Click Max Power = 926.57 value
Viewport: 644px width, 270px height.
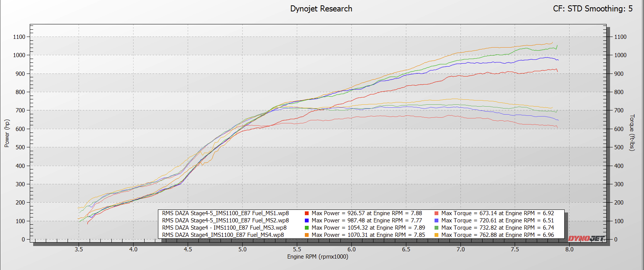367,213
